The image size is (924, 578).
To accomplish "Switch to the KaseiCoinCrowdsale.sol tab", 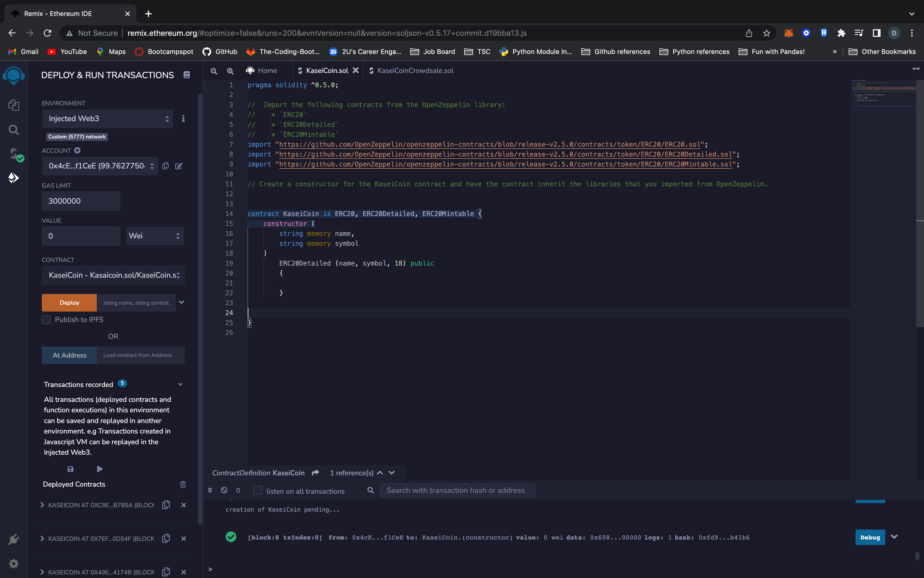I will [x=411, y=71].
